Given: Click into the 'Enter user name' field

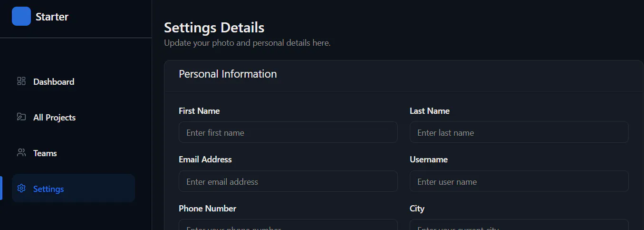Looking at the screenshot, I should coord(519,181).
